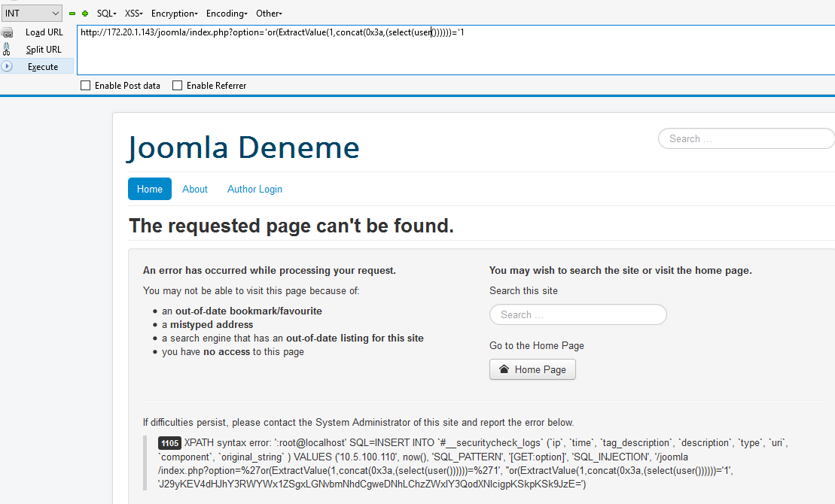Screen dimensions: 835x504
Task: Click 'If difficulties persist' message text
Action: [x=358, y=423]
